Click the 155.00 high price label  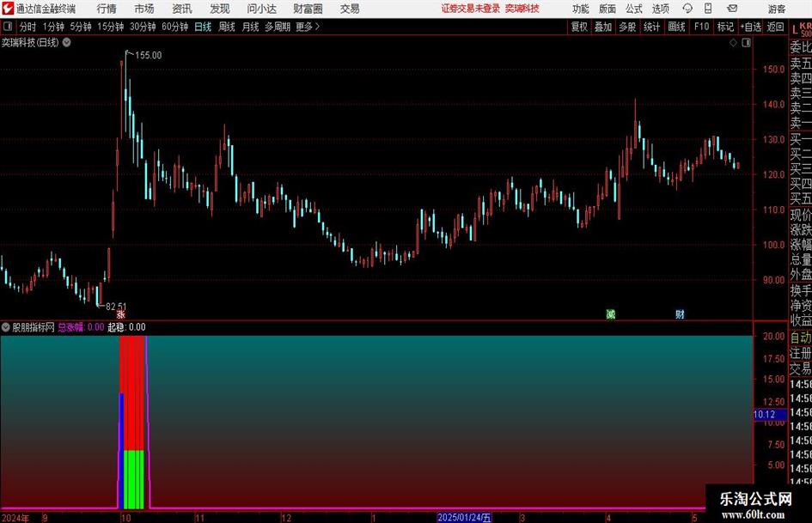pos(148,56)
